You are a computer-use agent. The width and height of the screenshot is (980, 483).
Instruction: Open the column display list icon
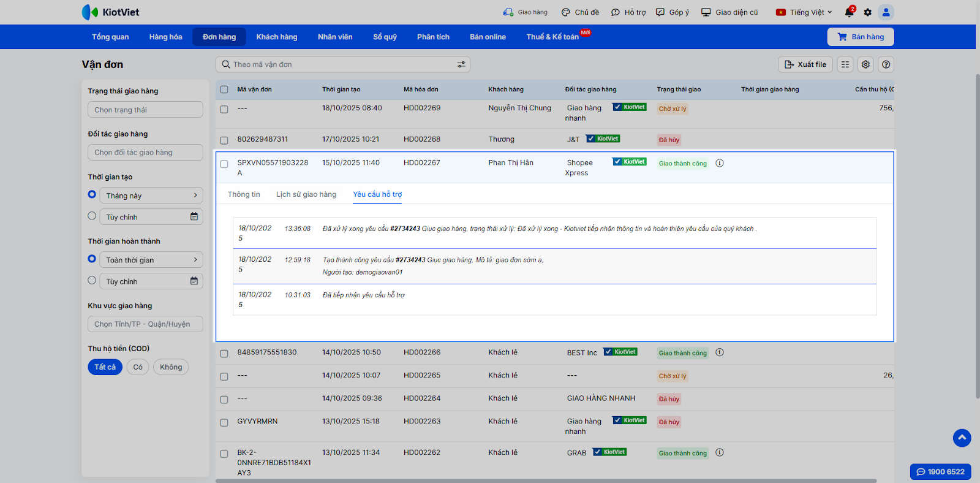(x=845, y=64)
